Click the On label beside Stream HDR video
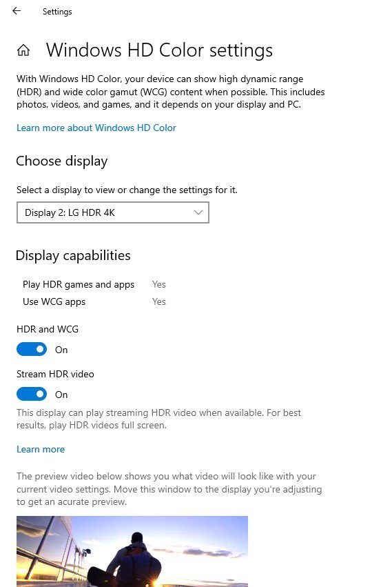 coord(61,395)
